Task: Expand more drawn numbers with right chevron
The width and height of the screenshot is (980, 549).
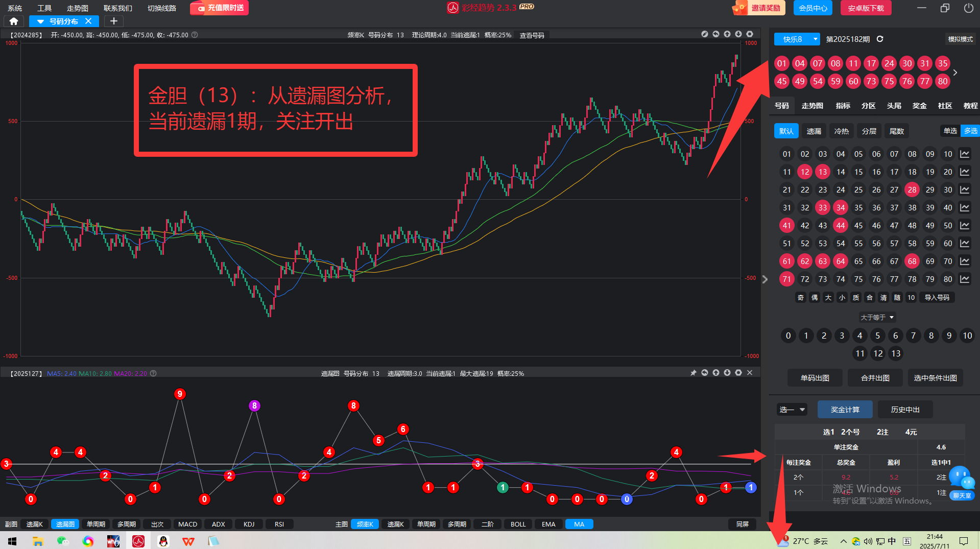Action: pyautogui.click(x=955, y=73)
